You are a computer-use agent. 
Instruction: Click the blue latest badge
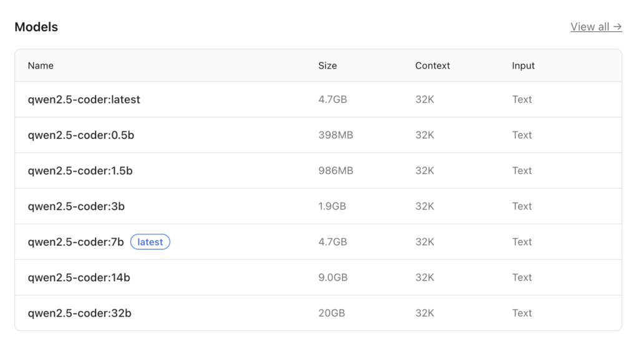pos(150,242)
